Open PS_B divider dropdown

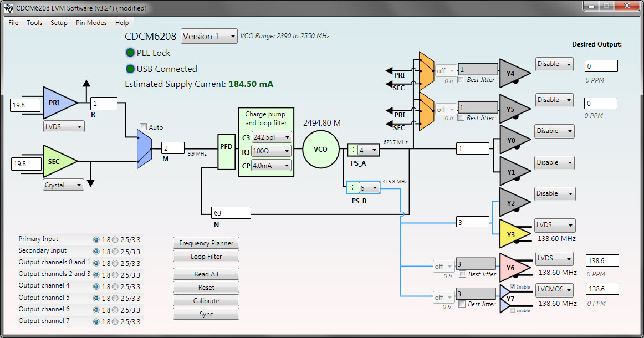(x=369, y=188)
